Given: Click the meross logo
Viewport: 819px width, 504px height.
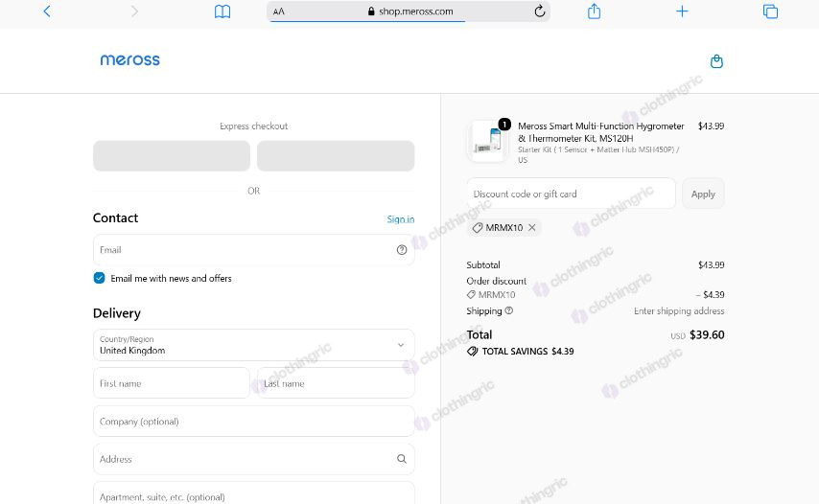Looking at the screenshot, I should coord(130,60).
